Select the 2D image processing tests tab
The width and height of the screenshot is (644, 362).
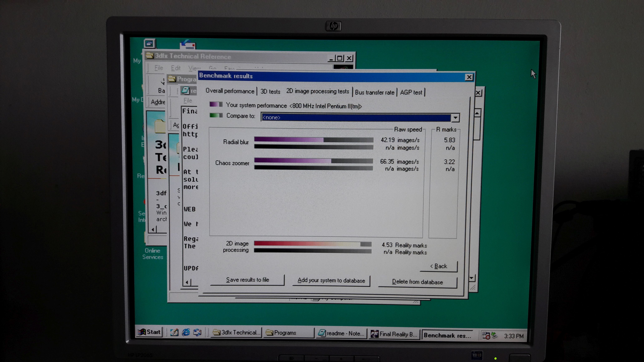(317, 91)
